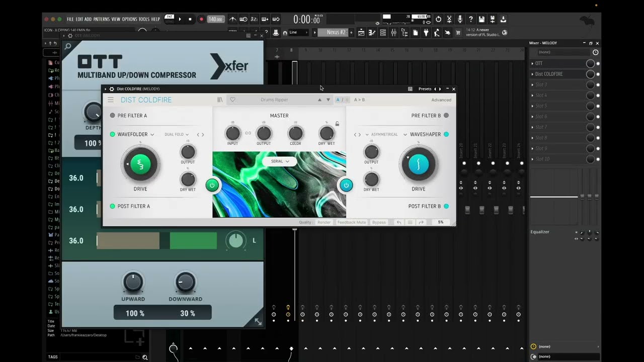This screenshot has width=644, height=362.
Task: Open the EDIT menu
Action: click(79, 19)
